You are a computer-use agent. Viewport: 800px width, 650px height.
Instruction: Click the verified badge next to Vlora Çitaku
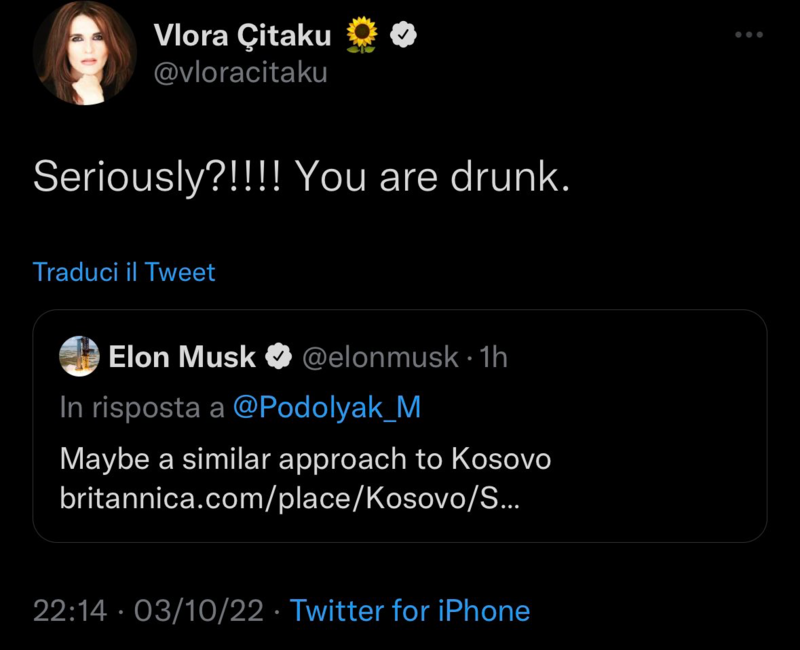403,35
